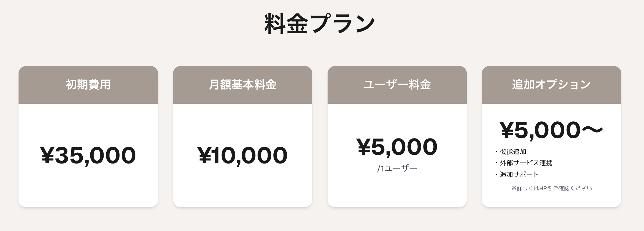Click the ¥5,000 per-user price
Viewport: 644px width, 231px height.
[x=397, y=147]
